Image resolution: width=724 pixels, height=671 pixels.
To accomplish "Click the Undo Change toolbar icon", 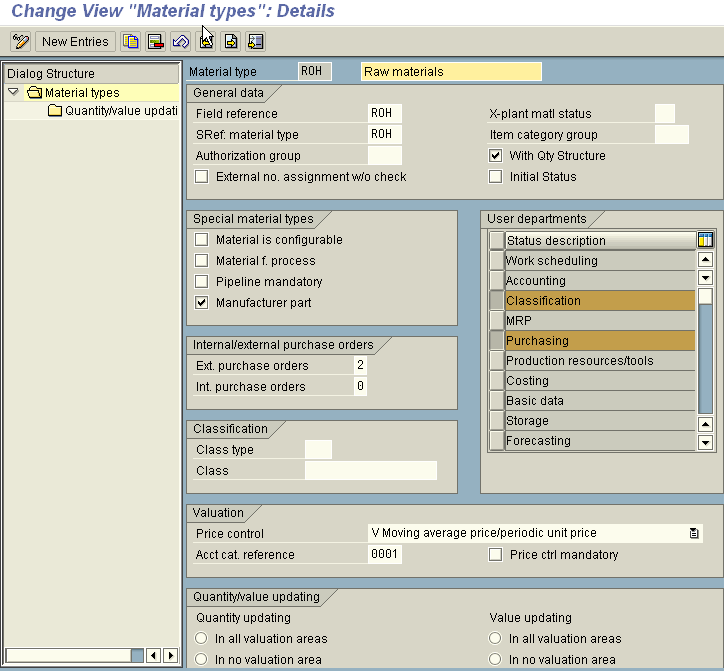I will (x=181, y=42).
